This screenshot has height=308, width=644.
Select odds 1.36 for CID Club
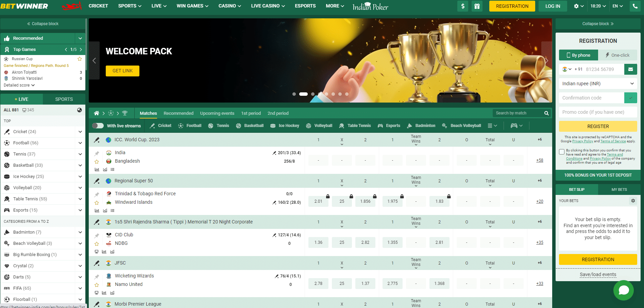pyautogui.click(x=318, y=242)
